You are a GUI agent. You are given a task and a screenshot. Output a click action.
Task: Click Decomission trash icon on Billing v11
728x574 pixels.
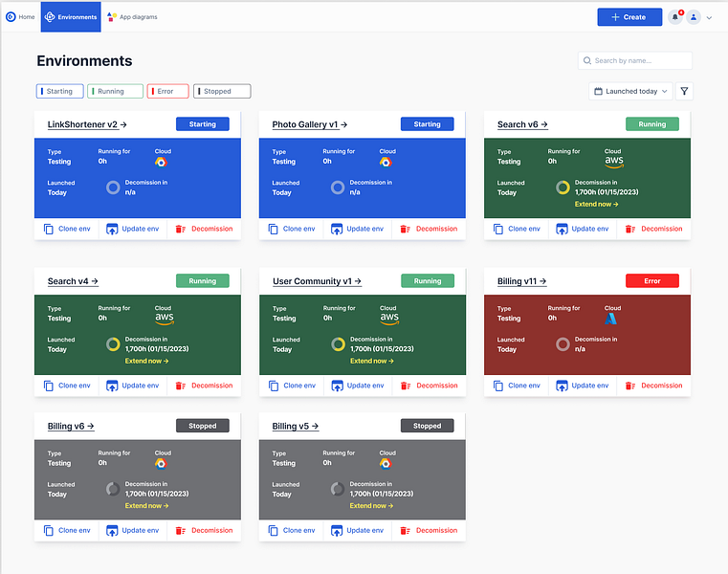pyautogui.click(x=630, y=386)
